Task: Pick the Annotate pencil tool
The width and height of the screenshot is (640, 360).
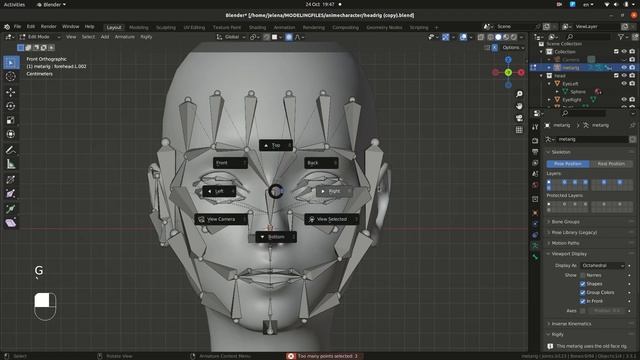Action: [x=11, y=150]
